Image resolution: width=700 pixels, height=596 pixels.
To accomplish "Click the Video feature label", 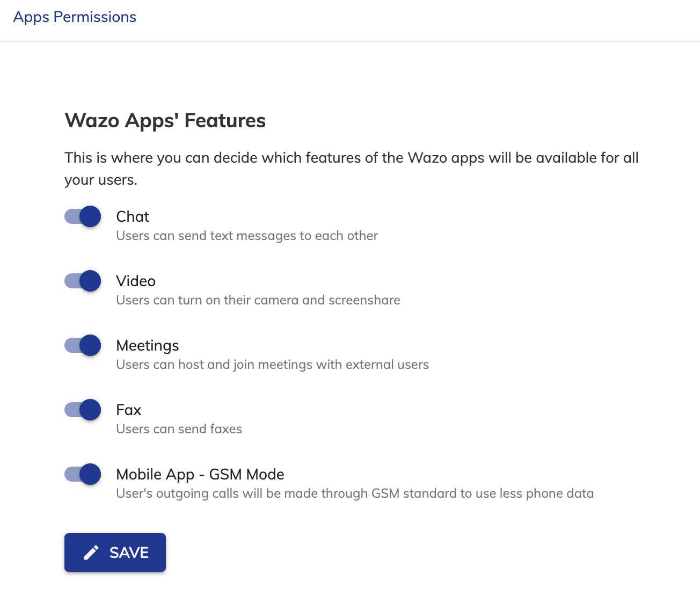I will point(136,281).
